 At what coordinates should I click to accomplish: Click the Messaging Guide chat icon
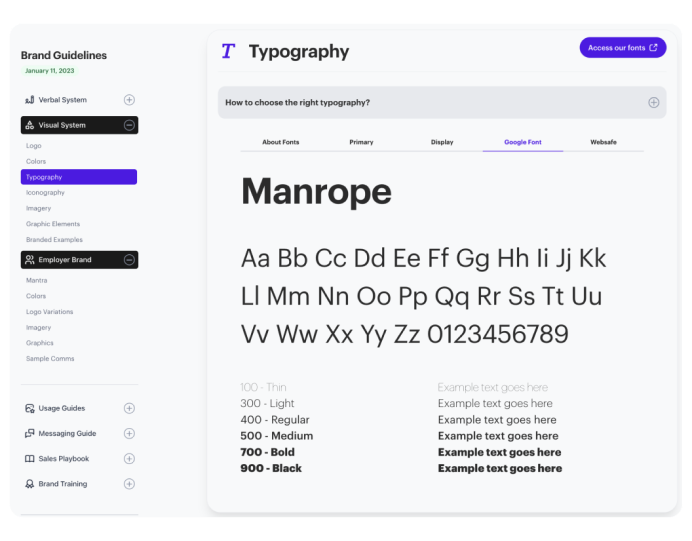click(x=30, y=433)
